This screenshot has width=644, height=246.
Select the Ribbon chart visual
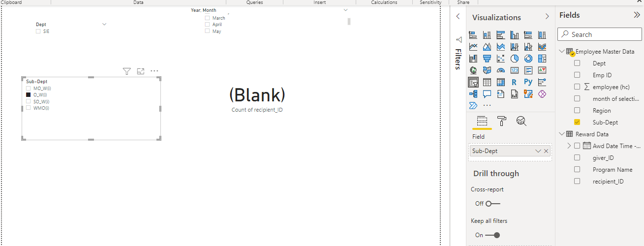[x=542, y=47]
